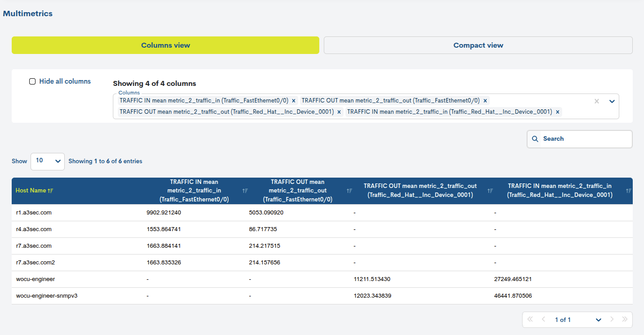The width and height of the screenshot is (644, 335).
Task: Sort by TRAFFIC OUT FastEthernet0/0 column icon
Action: pyautogui.click(x=349, y=191)
